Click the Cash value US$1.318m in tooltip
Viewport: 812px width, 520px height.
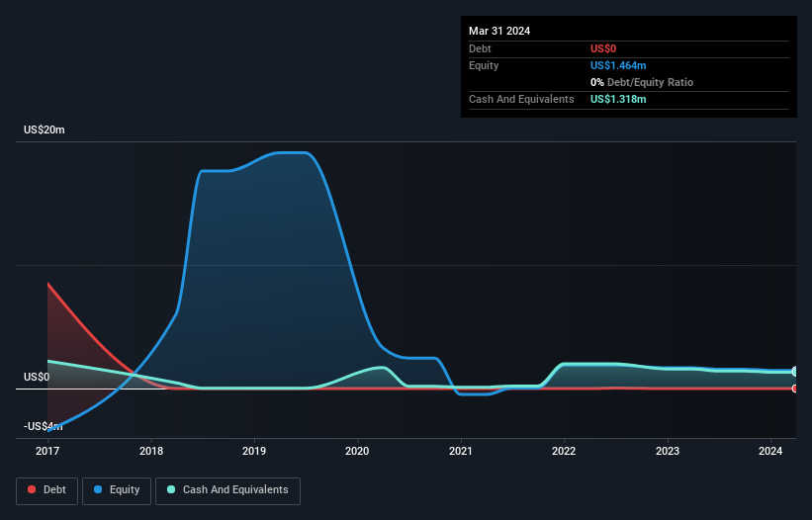618,99
